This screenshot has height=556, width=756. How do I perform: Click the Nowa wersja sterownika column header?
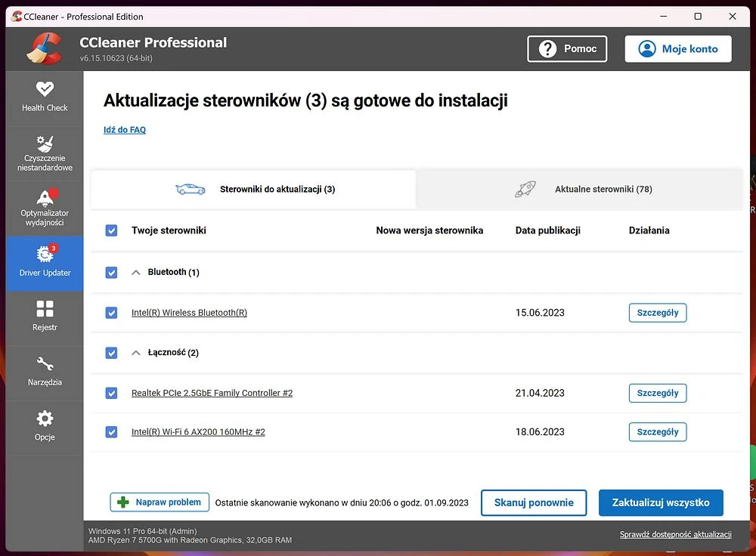coord(429,230)
